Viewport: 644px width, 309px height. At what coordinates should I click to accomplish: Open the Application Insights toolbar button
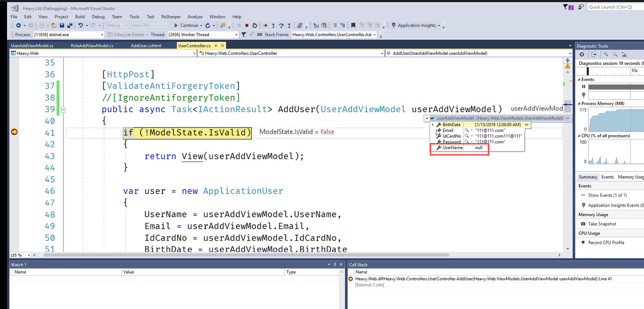[x=415, y=26]
